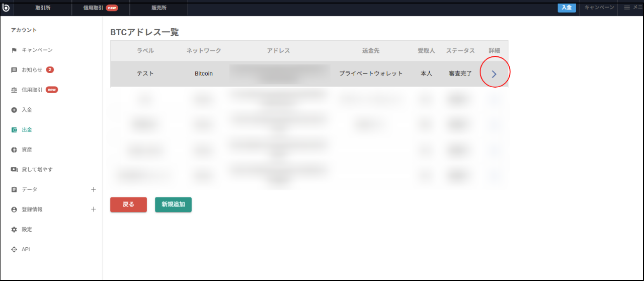The height and width of the screenshot is (281, 644).
Task: Click the person icon beside 登録情報
Action: 14,209
